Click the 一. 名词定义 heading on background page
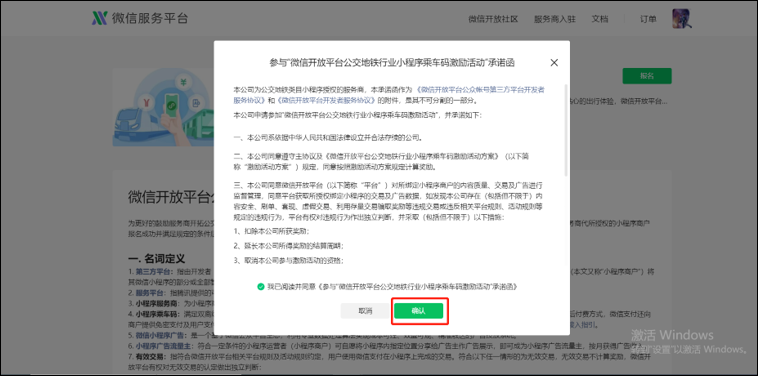Screen dimensions: 758x376 [156, 259]
